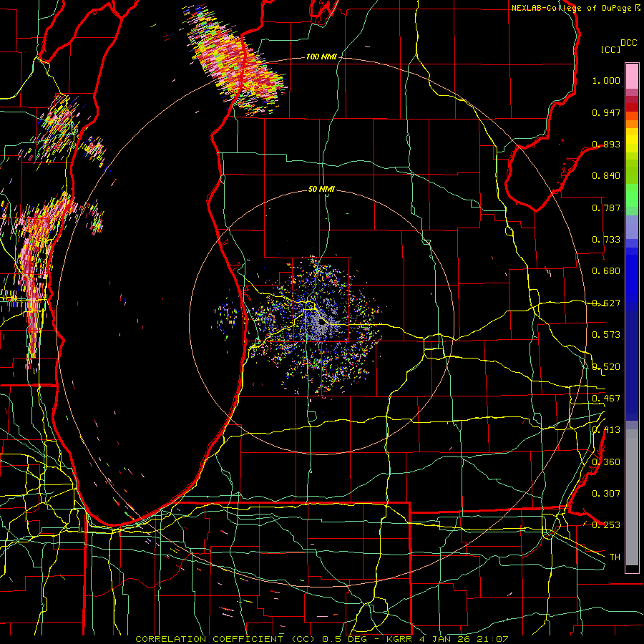Select the 0.360 scale value
The image size is (644, 644).
click(606, 462)
